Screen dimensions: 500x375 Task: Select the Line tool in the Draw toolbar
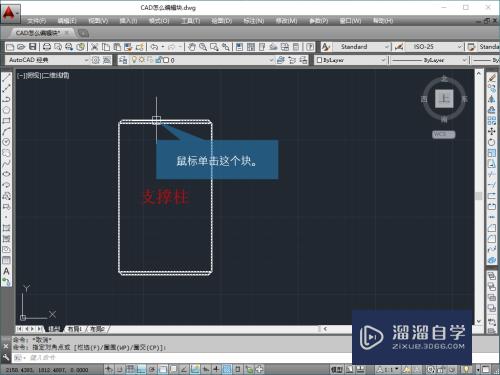point(6,78)
